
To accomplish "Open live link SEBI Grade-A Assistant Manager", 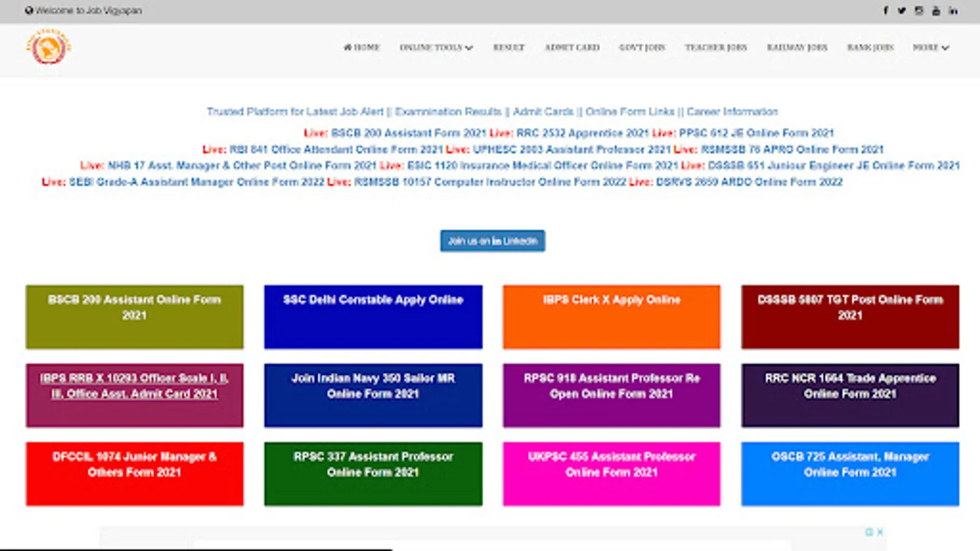I will point(197,182).
